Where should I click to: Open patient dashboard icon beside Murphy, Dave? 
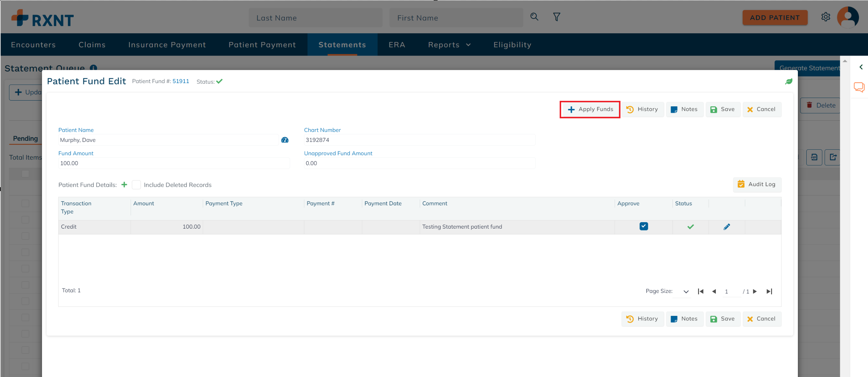tap(285, 140)
